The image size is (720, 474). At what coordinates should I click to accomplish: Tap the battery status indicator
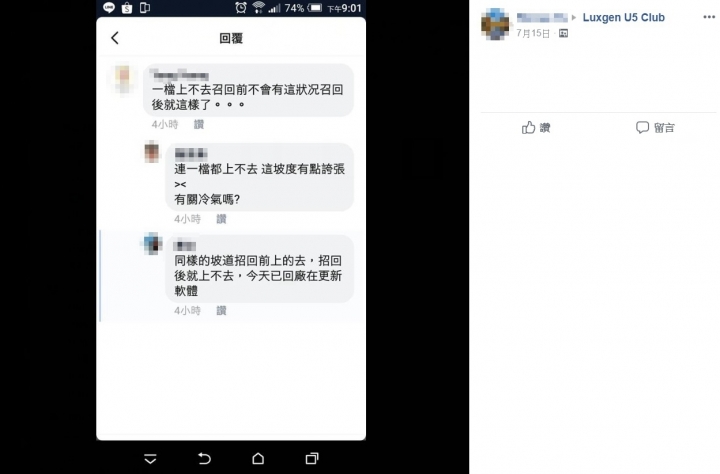315,8
